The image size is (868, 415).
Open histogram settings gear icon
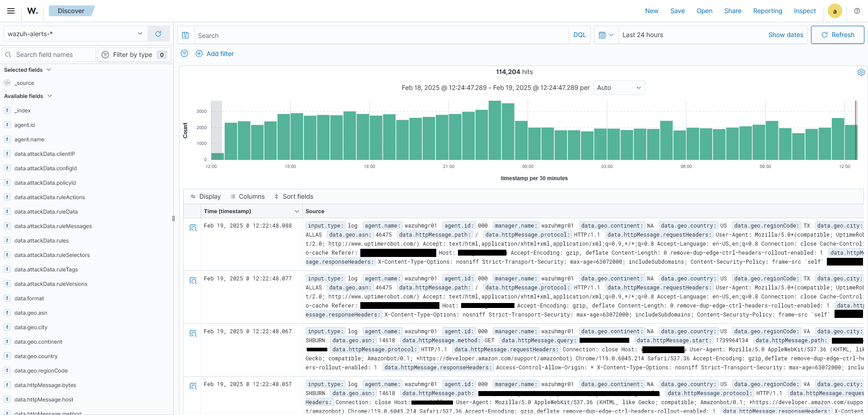[x=861, y=72]
